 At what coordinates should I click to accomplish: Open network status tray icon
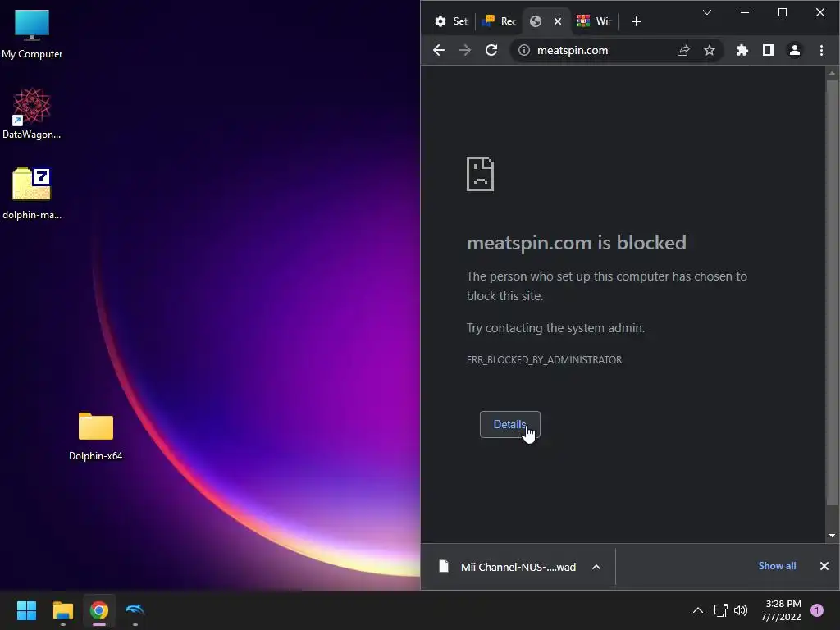pos(720,610)
